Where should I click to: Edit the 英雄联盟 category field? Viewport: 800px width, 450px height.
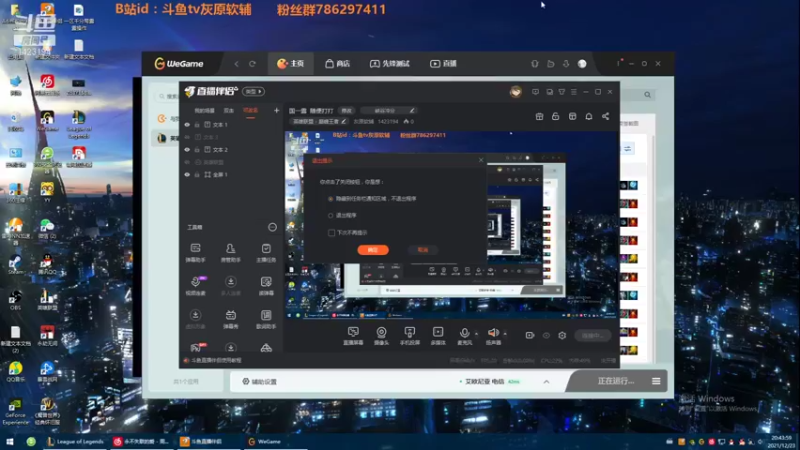320,121
